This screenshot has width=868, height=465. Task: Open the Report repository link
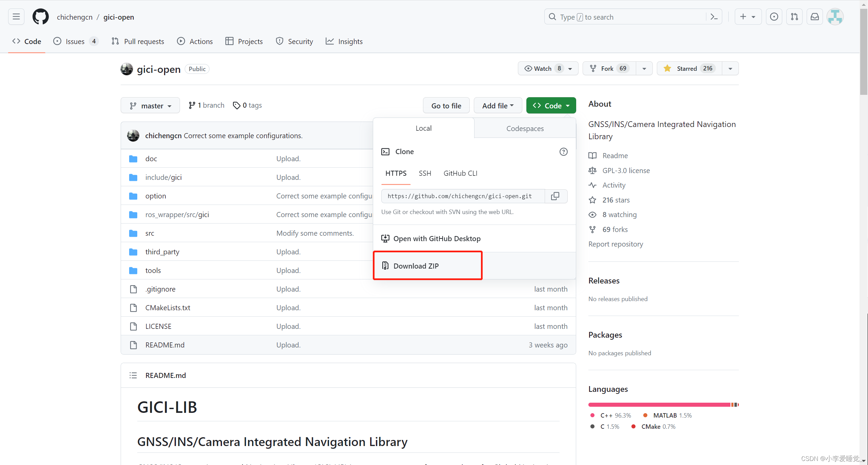[x=615, y=244]
